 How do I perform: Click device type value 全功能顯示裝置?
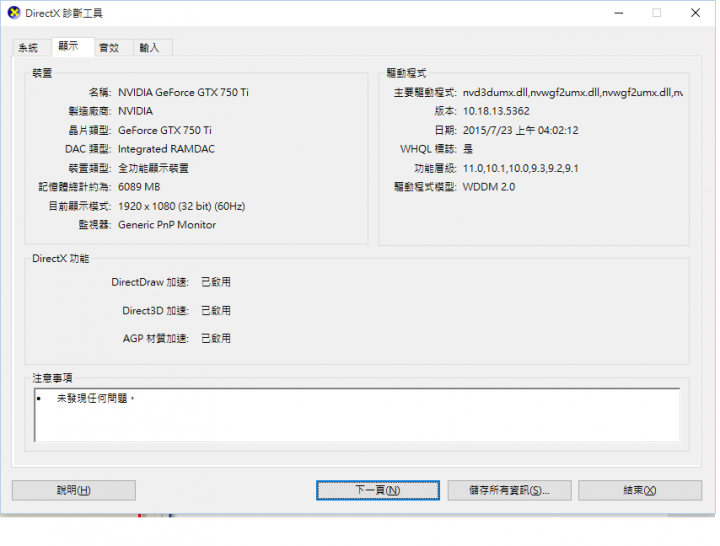click(x=153, y=168)
